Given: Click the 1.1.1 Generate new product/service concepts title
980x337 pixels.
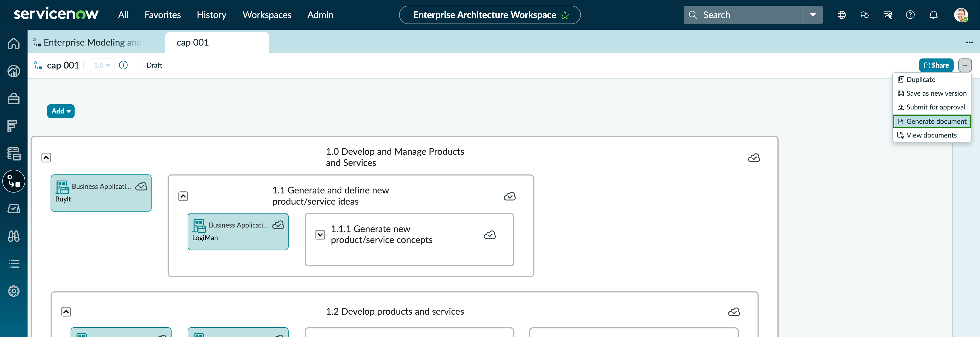Looking at the screenshot, I should pos(381,234).
